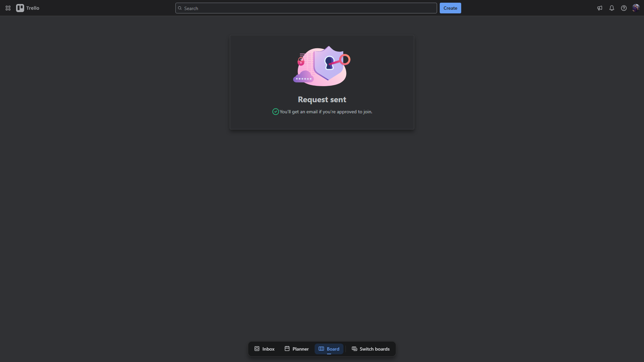
Task: Click the Switch boards icon
Action: point(354,349)
